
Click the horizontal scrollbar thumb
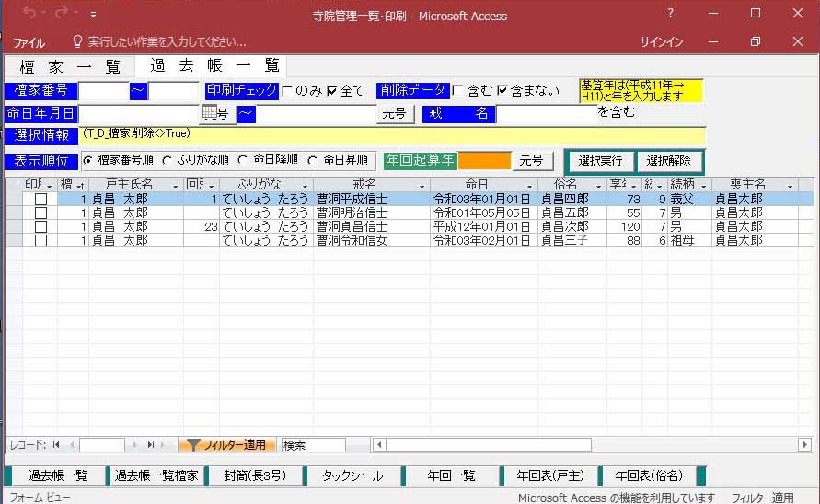coord(489,445)
